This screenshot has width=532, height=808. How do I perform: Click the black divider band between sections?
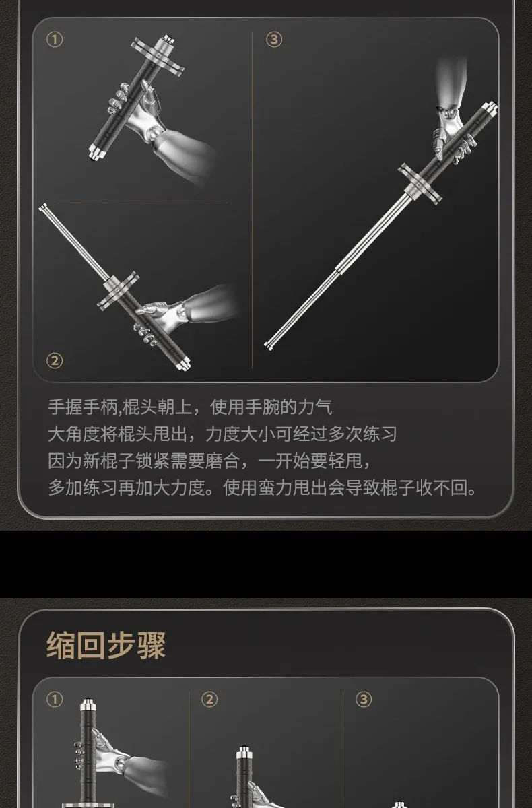pos(266,563)
